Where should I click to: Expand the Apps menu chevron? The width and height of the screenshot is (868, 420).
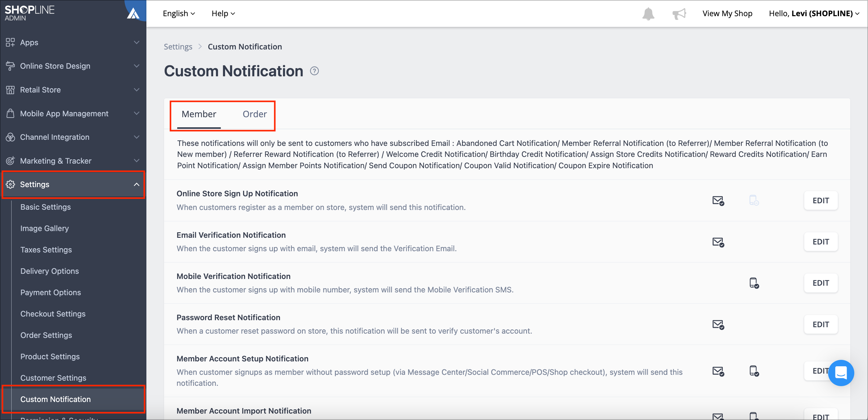pos(136,42)
